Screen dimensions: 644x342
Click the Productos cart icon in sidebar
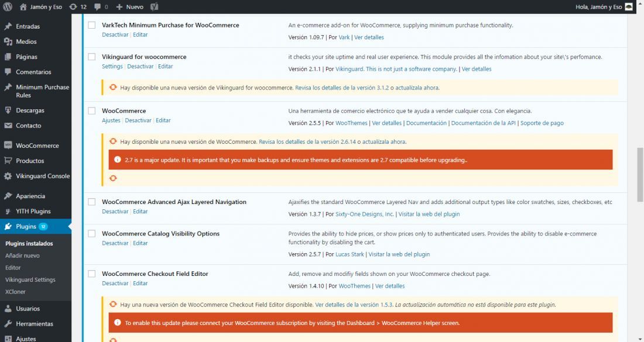coord(8,161)
